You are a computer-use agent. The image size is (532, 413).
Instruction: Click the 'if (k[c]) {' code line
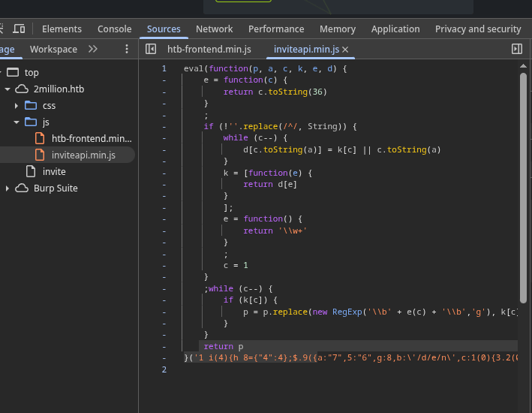pyautogui.click(x=251, y=300)
